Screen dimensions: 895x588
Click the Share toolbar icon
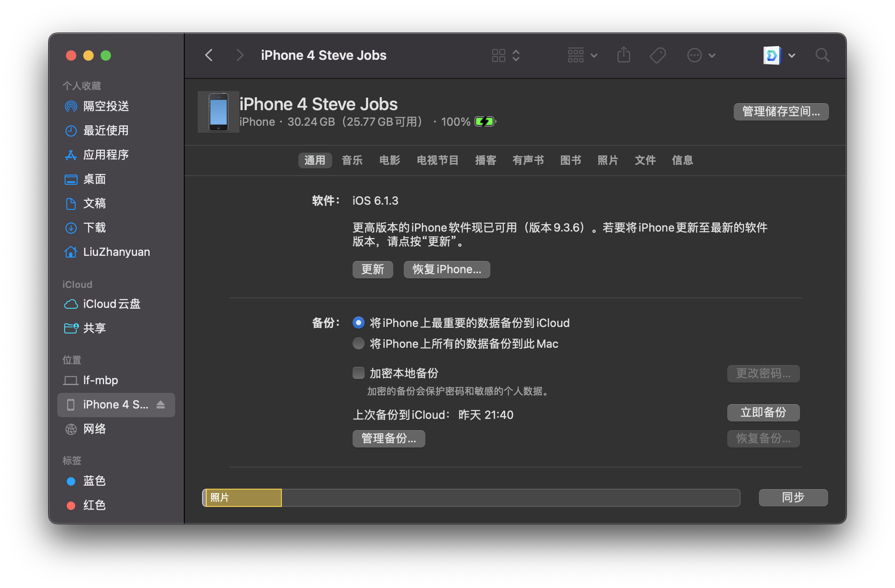coord(624,56)
